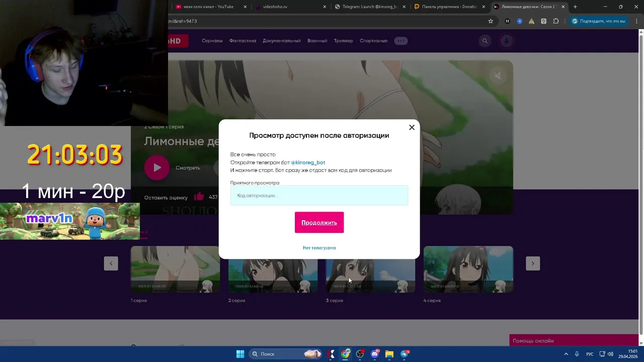Image resolution: width=644 pixels, height=362 pixels.
Task: Open the Помощь онлайн chat widget
Action: click(x=574, y=340)
